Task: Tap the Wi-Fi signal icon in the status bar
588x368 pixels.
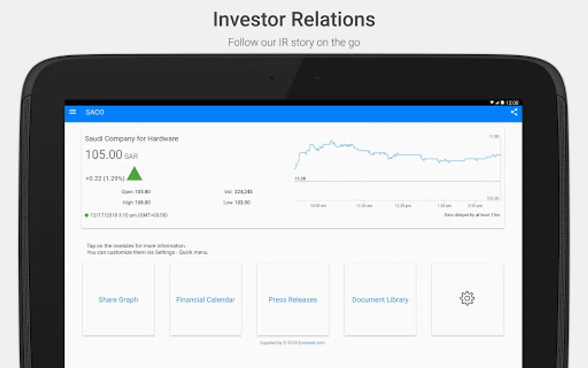Action: [x=492, y=103]
